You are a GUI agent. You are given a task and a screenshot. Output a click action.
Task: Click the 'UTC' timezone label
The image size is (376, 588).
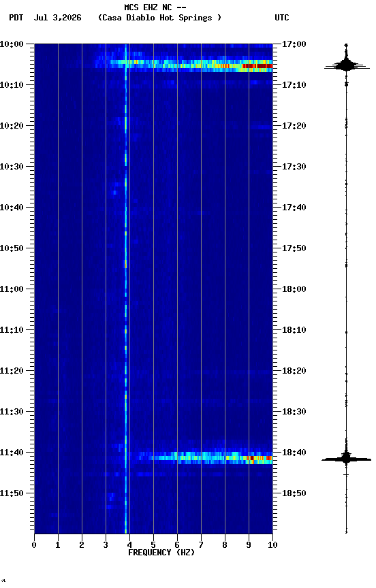282,18
